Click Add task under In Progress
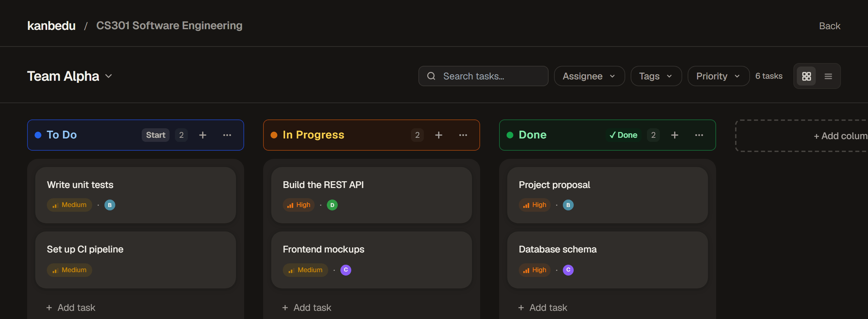868x319 pixels. [x=307, y=307]
